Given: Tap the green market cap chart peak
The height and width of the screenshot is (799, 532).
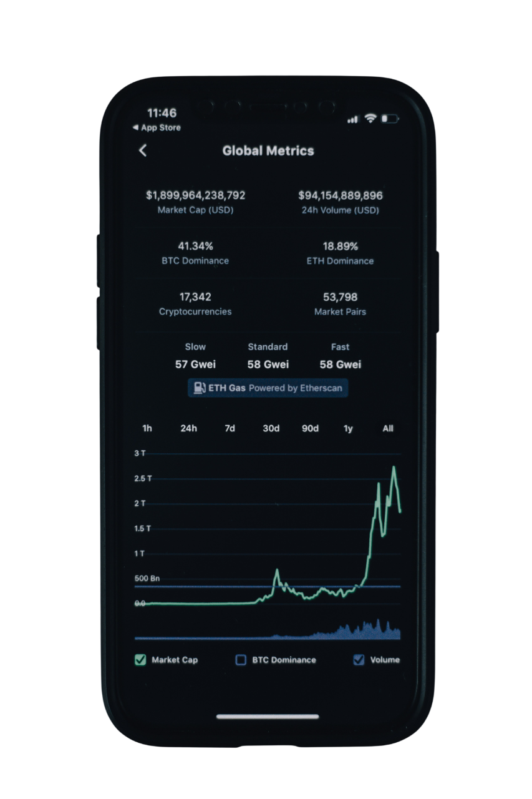Looking at the screenshot, I should [x=394, y=468].
